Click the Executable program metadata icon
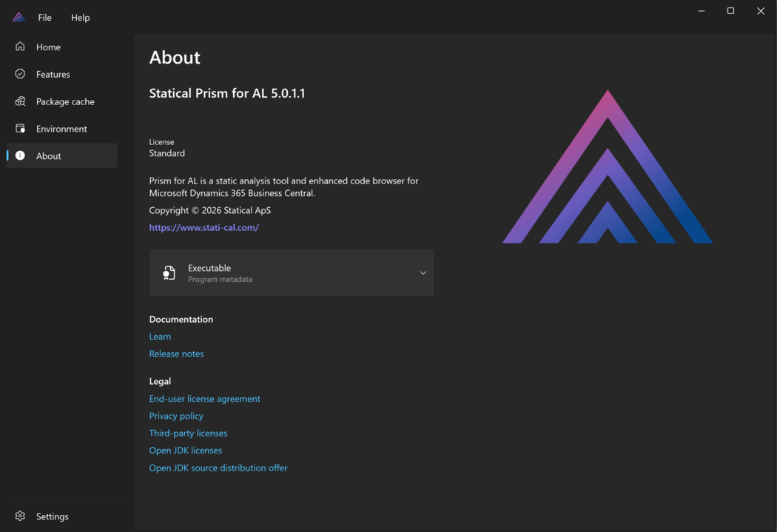777x532 pixels. pos(169,273)
